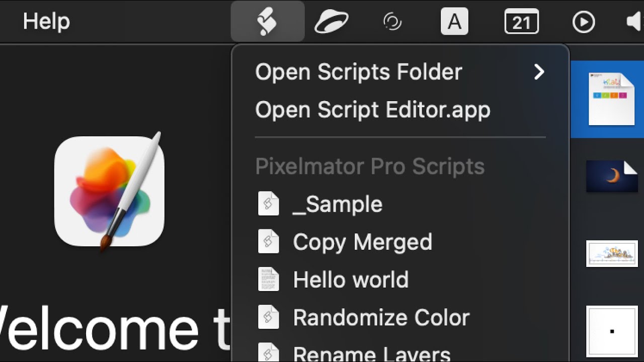Image resolution: width=644 pixels, height=362 pixels.
Task: Open the keyboard input source "A" icon
Action: (454, 22)
